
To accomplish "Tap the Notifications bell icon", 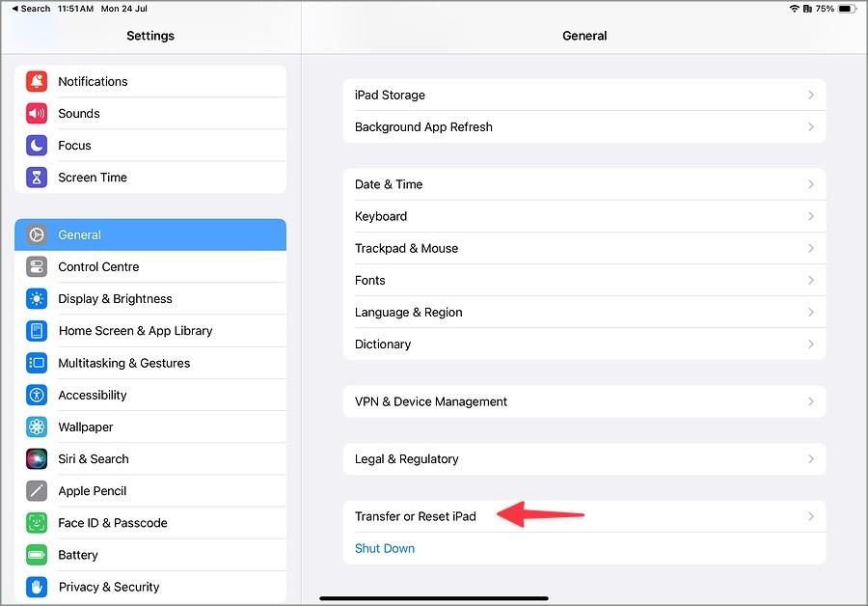I will [37, 81].
